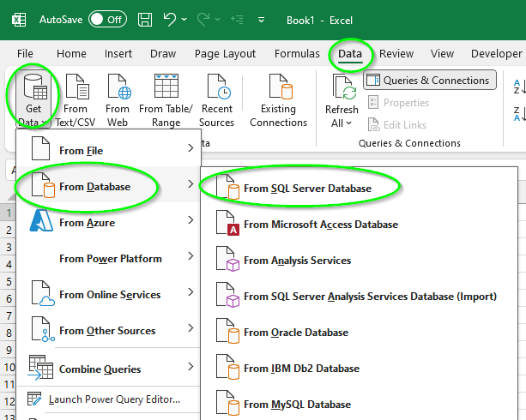The image size is (526, 420).
Task: Choose From Web data source
Action: (118, 100)
